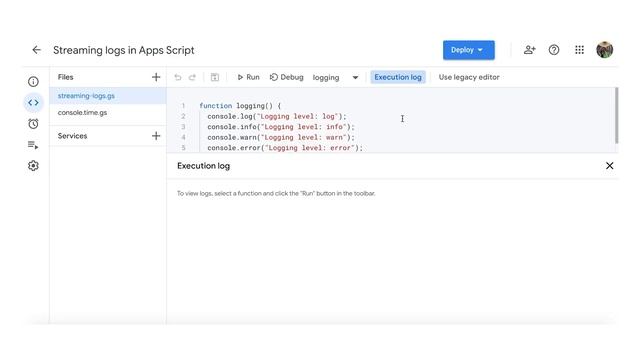Open Executions list icon in sidebar
The image size is (640, 360).
pos(33,145)
